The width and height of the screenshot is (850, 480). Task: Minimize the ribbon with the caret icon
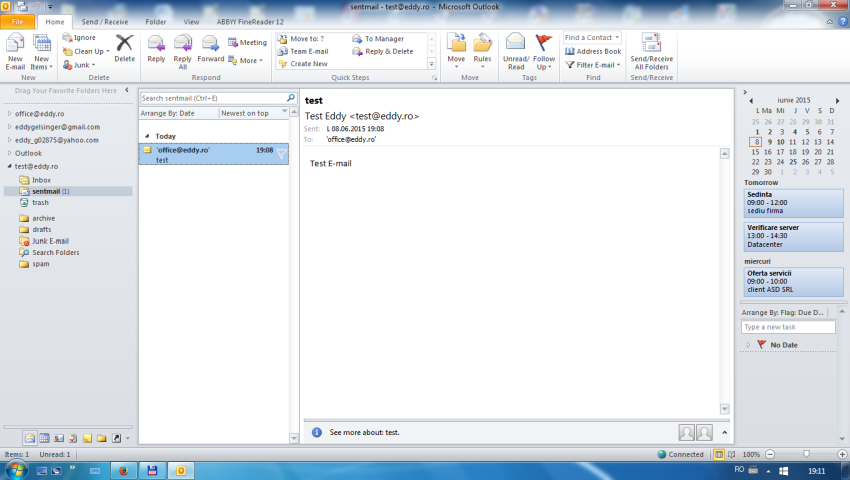[829, 22]
